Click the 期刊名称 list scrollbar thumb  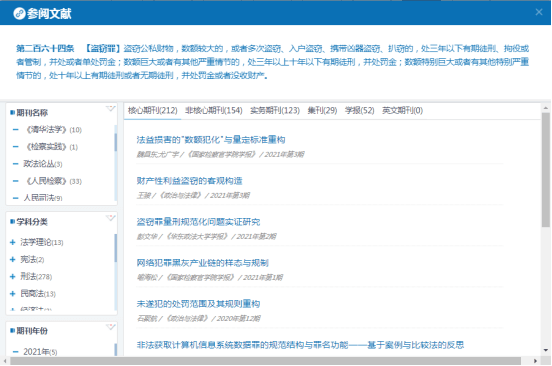[x=115, y=143]
